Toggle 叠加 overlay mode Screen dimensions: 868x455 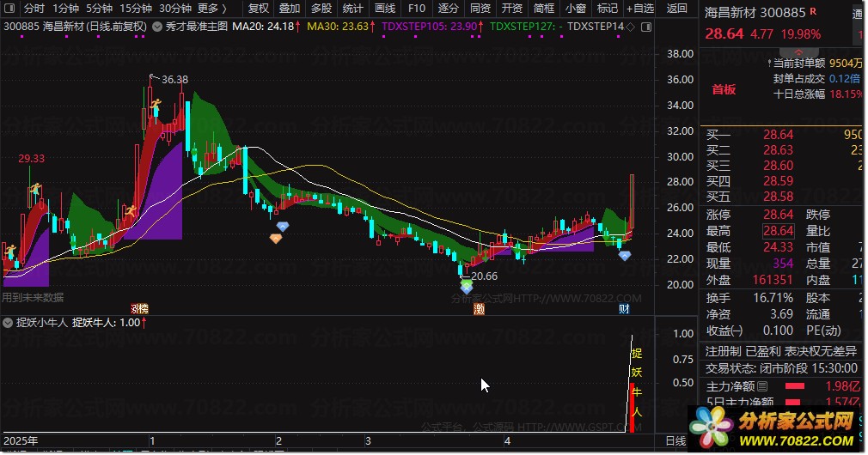pos(290,9)
